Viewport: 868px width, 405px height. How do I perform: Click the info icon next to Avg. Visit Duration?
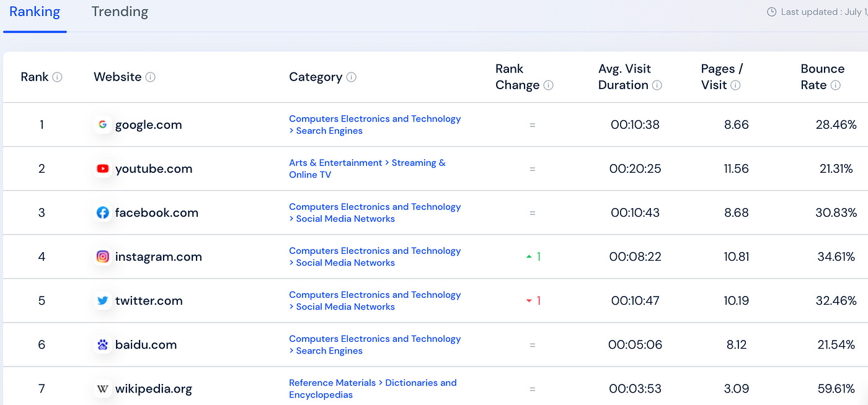(657, 85)
